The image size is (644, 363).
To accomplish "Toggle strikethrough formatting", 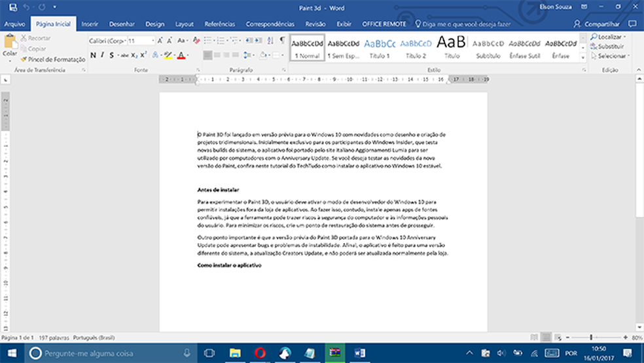I will point(124,55).
